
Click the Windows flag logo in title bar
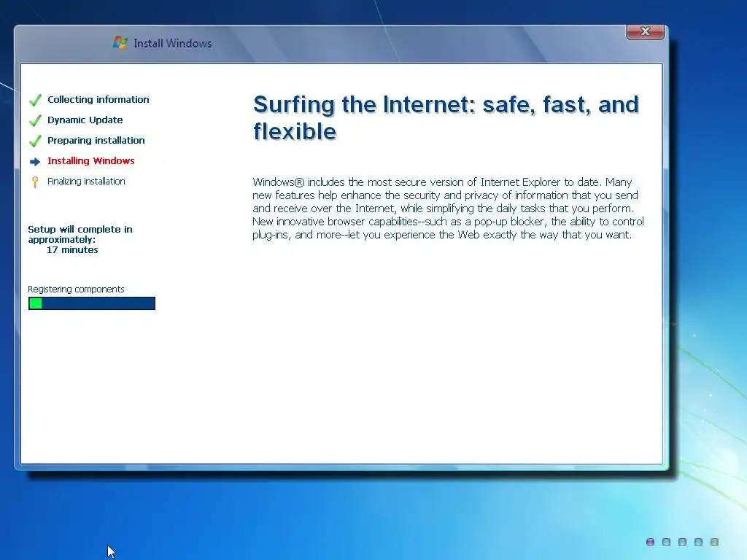pyautogui.click(x=120, y=43)
